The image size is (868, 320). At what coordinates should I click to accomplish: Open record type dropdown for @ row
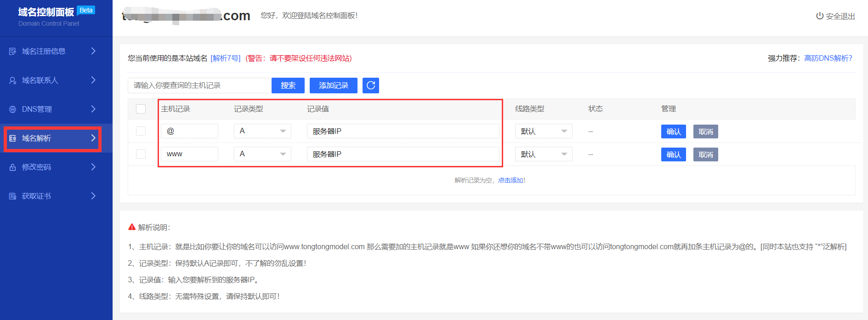pyautogui.click(x=262, y=131)
